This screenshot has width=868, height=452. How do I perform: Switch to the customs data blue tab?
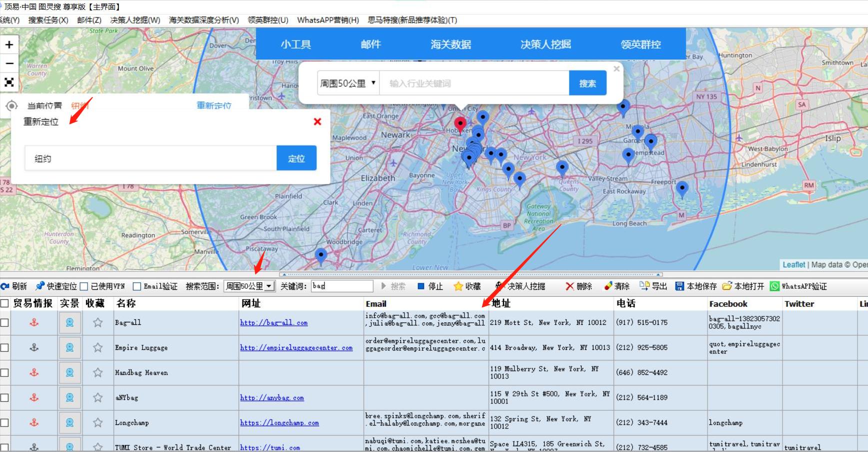pos(450,44)
